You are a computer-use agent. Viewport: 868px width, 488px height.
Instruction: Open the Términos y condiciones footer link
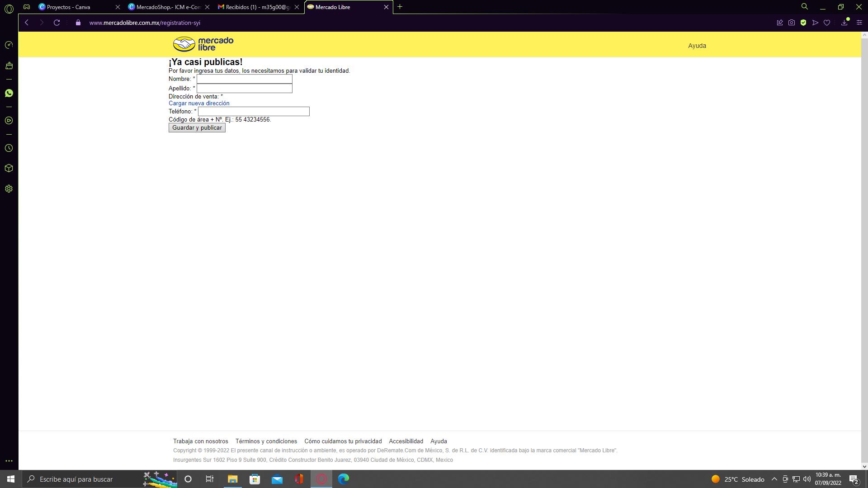266,441
